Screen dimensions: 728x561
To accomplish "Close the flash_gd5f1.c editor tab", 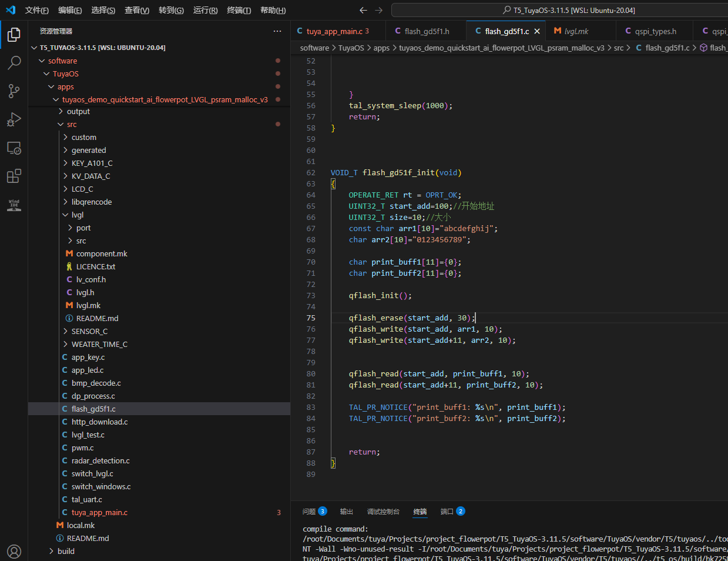I will point(537,31).
